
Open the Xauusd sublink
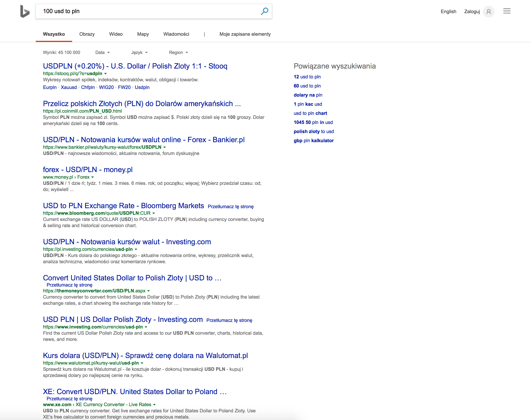(69, 87)
